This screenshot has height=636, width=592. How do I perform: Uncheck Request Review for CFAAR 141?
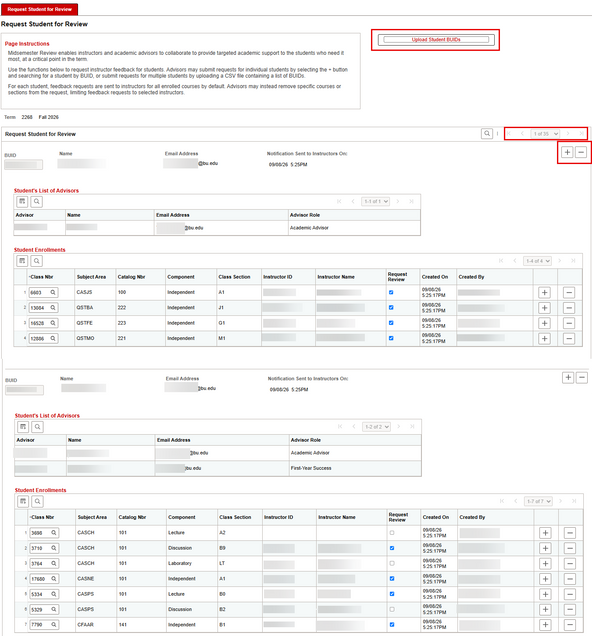coord(392,625)
